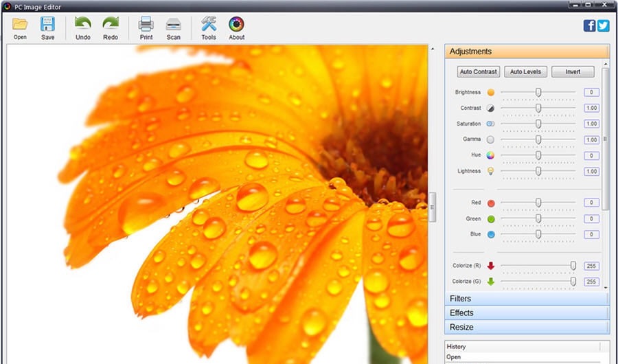Expand the Effects panel

point(527,313)
